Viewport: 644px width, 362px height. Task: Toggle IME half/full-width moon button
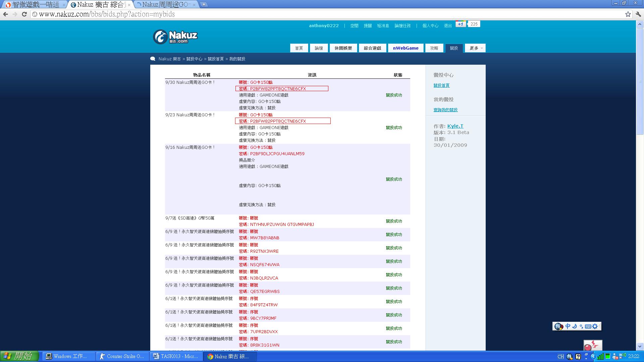tap(574, 326)
